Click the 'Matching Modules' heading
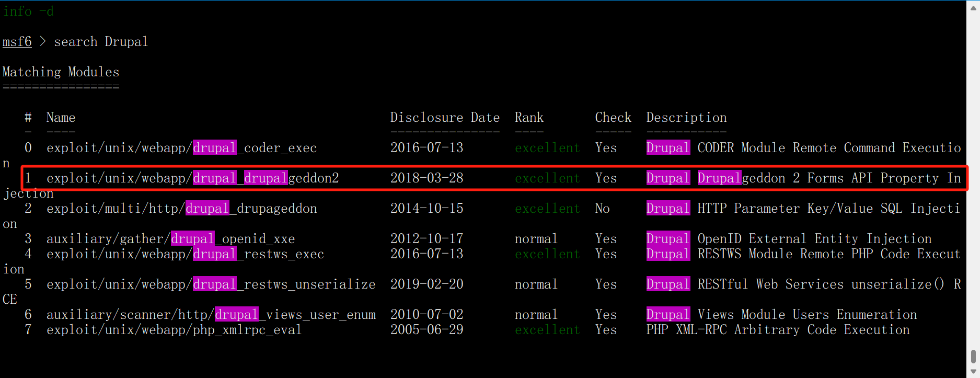This screenshot has width=980, height=378. pos(61,72)
